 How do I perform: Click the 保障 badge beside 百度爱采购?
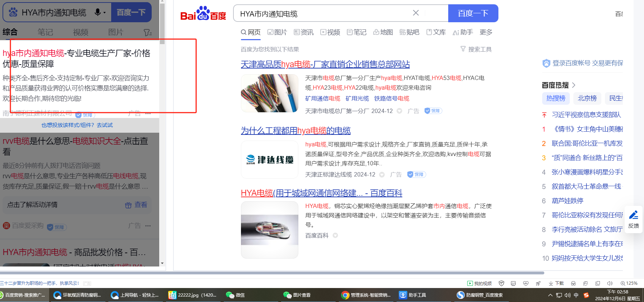(57, 227)
